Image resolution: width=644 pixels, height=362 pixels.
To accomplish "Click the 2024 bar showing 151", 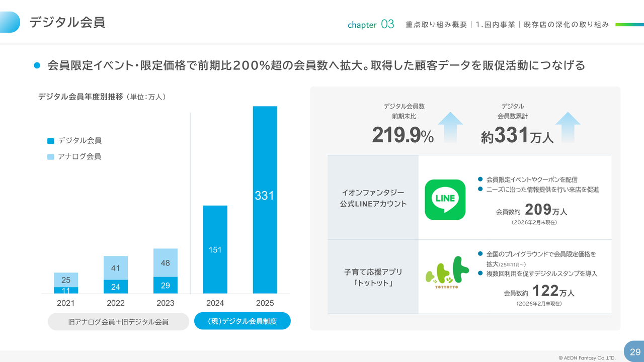I will (x=215, y=249).
